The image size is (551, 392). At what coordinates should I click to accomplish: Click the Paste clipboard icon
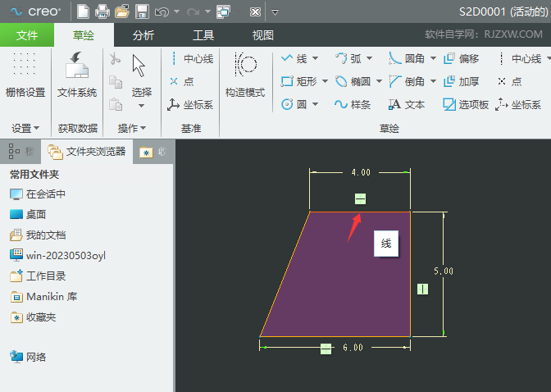click(x=116, y=104)
